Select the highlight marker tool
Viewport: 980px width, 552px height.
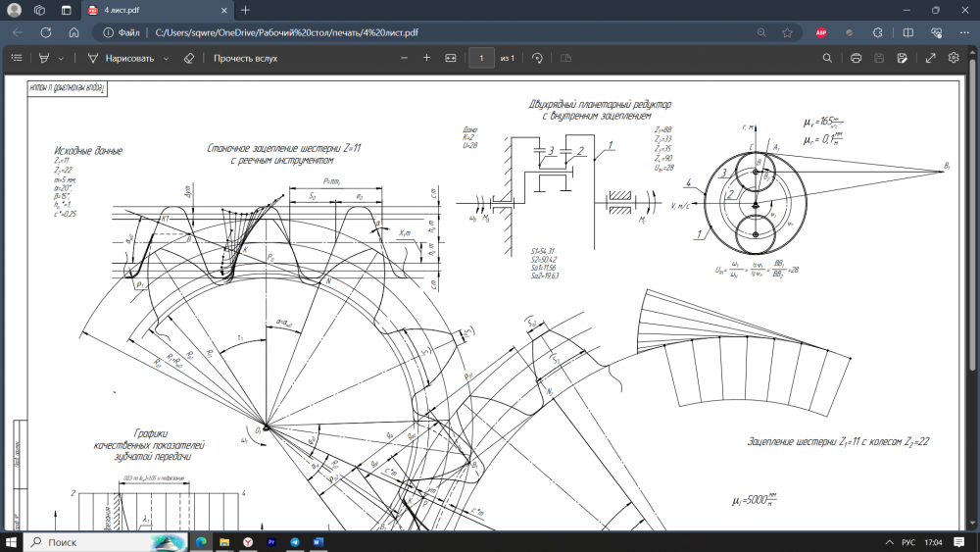(x=44, y=58)
